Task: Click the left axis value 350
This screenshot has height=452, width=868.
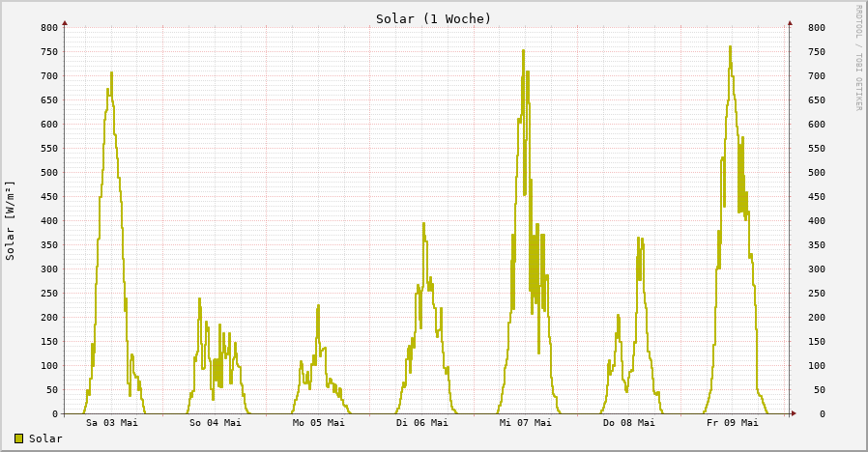Action: 49,245
